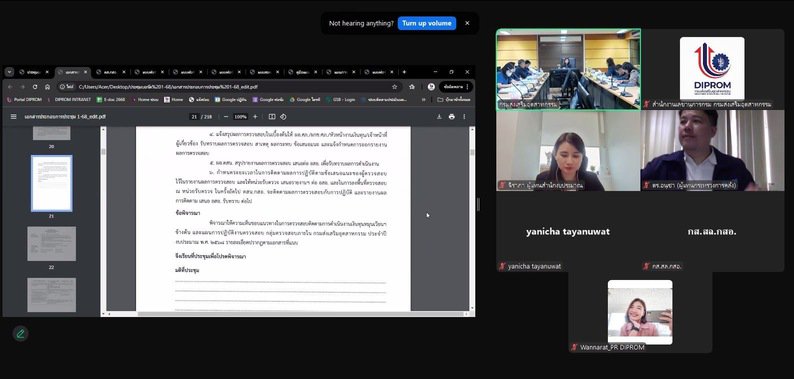Select the yanicha tayanuwat participant tile
794x379 pixels.
tap(568, 232)
